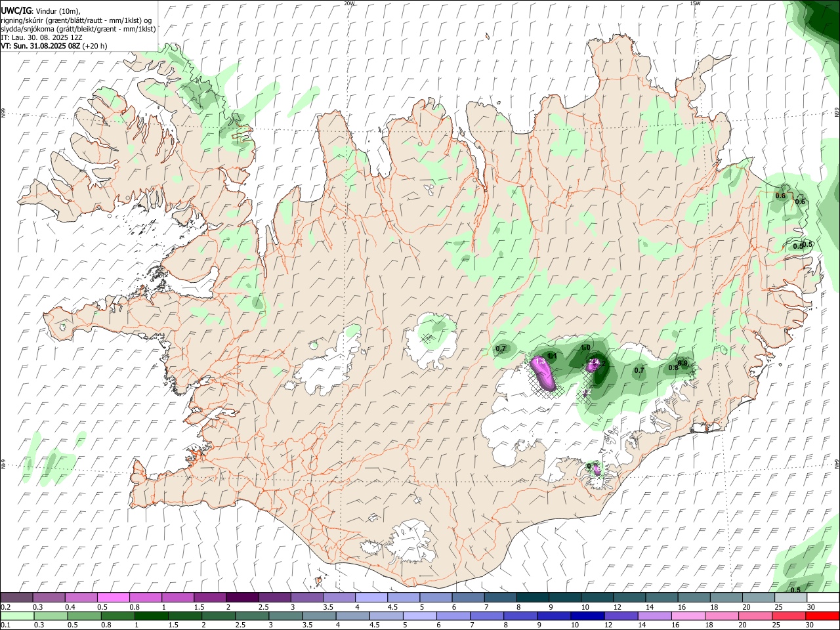Click the white swatch labeled 30 in upper legend row

click(822, 597)
